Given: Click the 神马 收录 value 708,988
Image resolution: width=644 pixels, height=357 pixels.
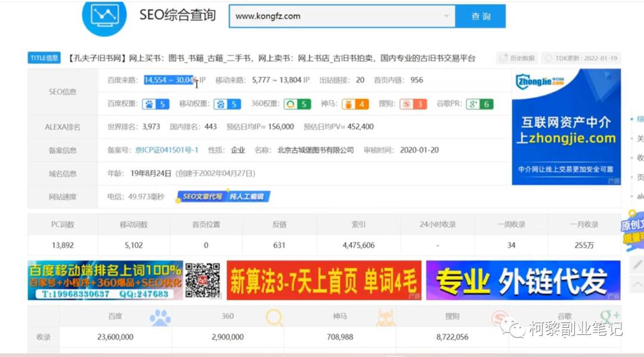Looking at the screenshot, I should pyautogui.click(x=340, y=337).
